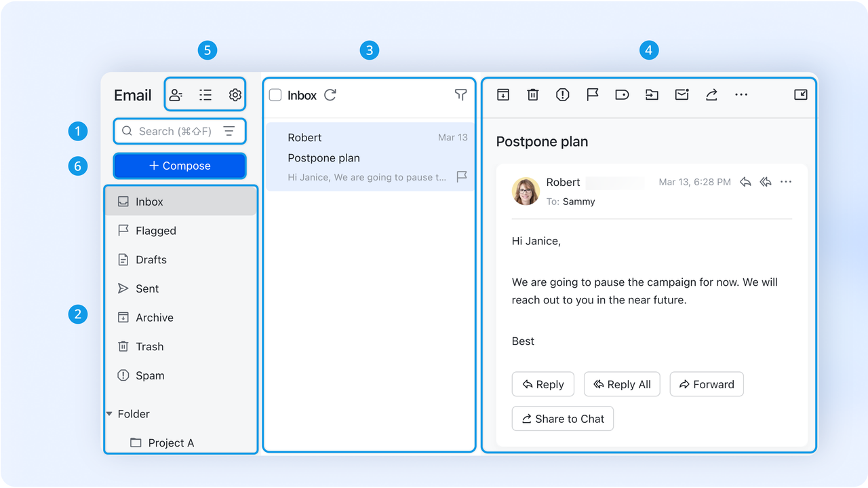Screen dimensions: 868x488
Task: Toggle the flag on Robert's message in the list
Action: [x=461, y=177]
